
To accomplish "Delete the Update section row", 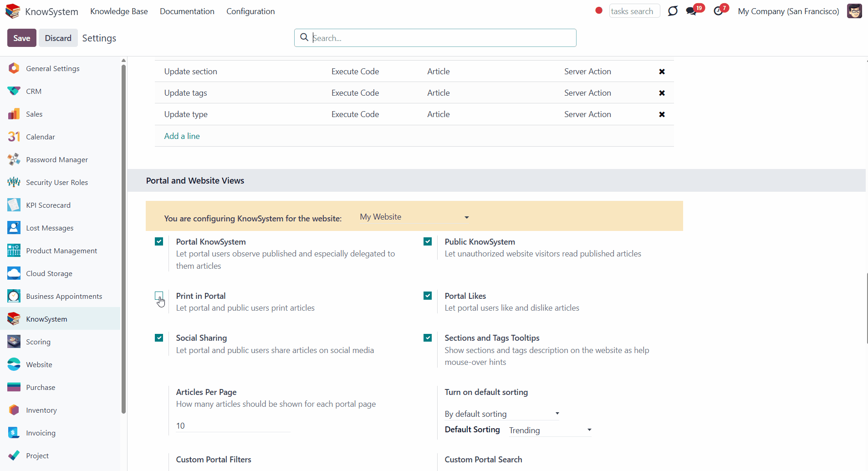I will coord(662,72).
